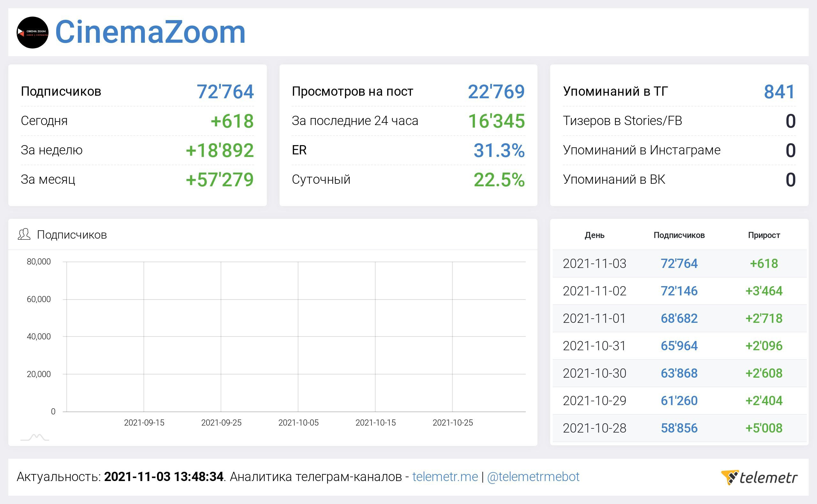The height and width of the screenshot is (504, 817).
Task: Click the +18'892 weekly growth value
Action: pos(220,150)
